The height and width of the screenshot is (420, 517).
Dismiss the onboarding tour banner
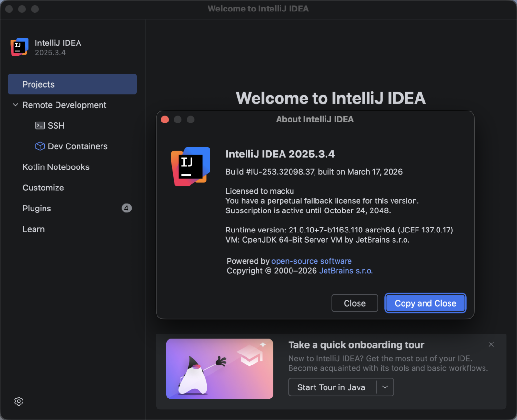(x=491, y=344)
